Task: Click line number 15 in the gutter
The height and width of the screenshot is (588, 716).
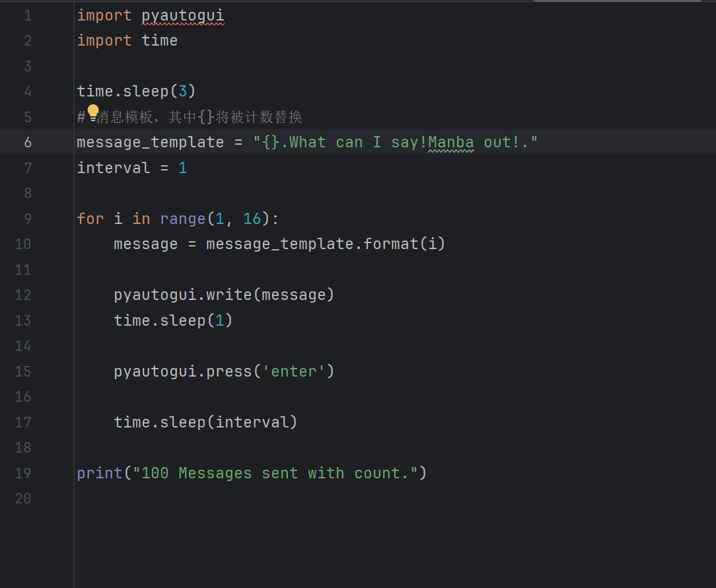Action: pyautogui.click(x=23, y=371)
